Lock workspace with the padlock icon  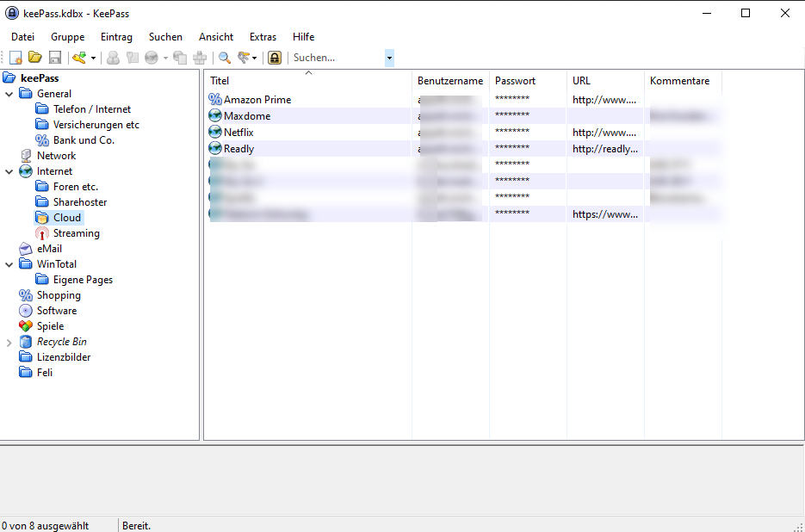coord(275,58)
